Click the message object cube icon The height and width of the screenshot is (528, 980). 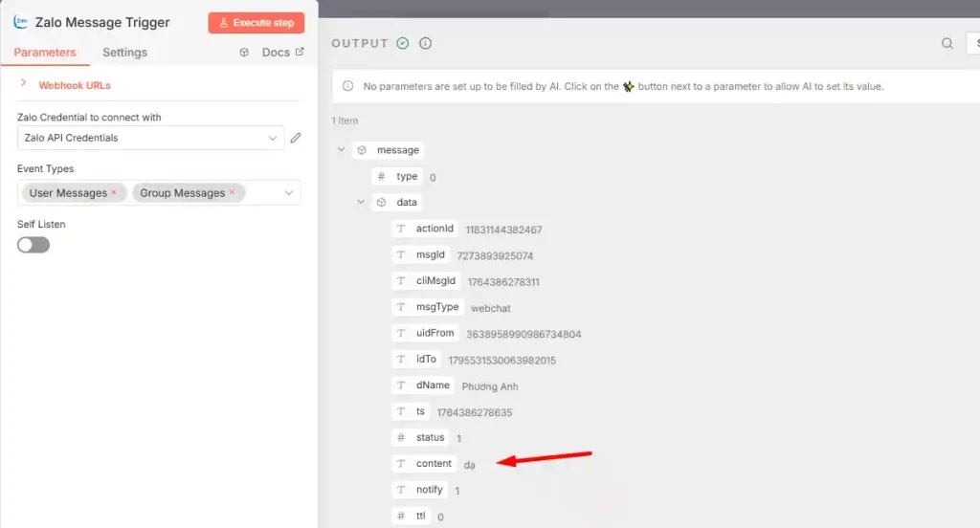pyautogui.click(x=362, y=150)
